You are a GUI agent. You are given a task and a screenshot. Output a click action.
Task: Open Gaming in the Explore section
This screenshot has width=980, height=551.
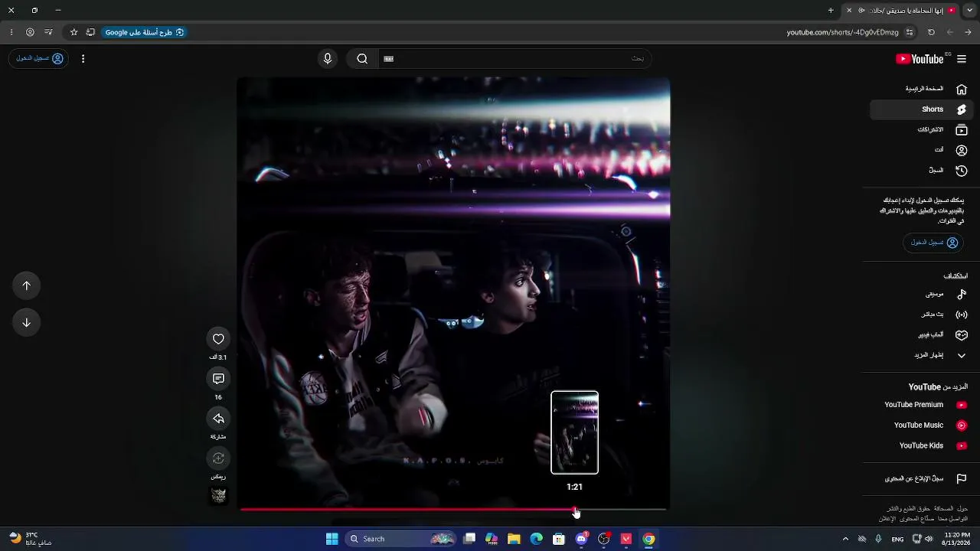pos(922,335)
